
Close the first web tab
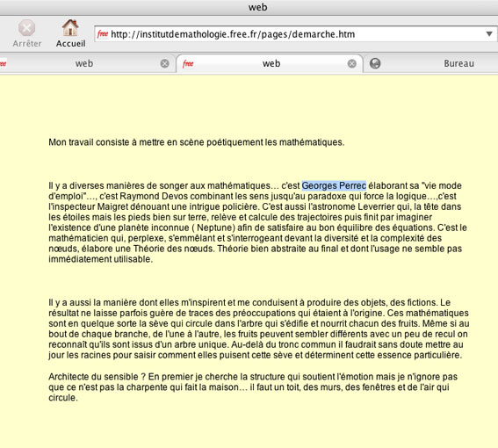[x=164, y=63]
